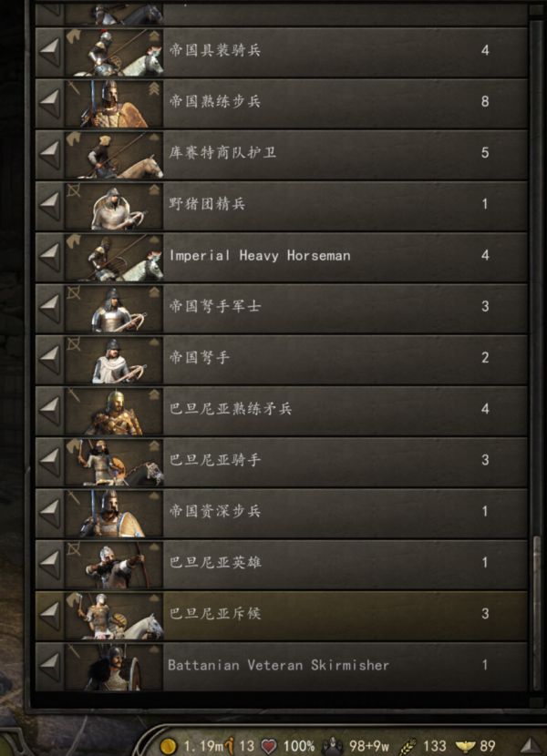Click transfer arrow for Imperial Heavy Horseman

point(50,255)
